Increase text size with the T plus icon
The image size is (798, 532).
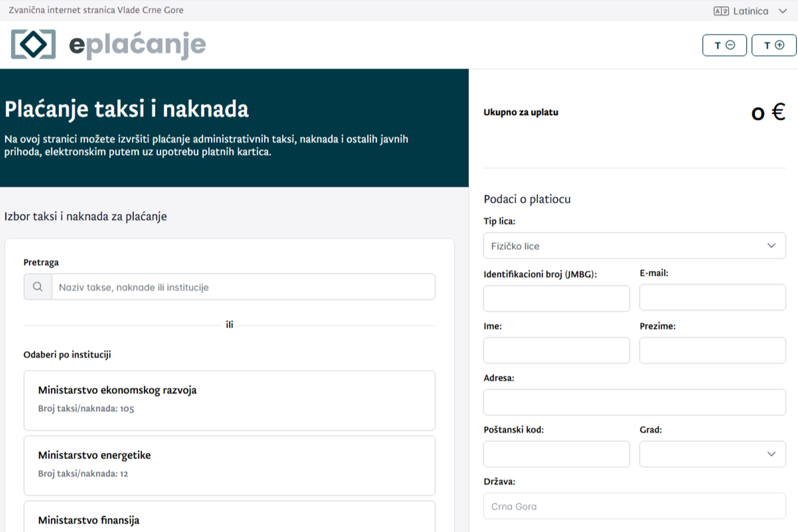(773, 45)
